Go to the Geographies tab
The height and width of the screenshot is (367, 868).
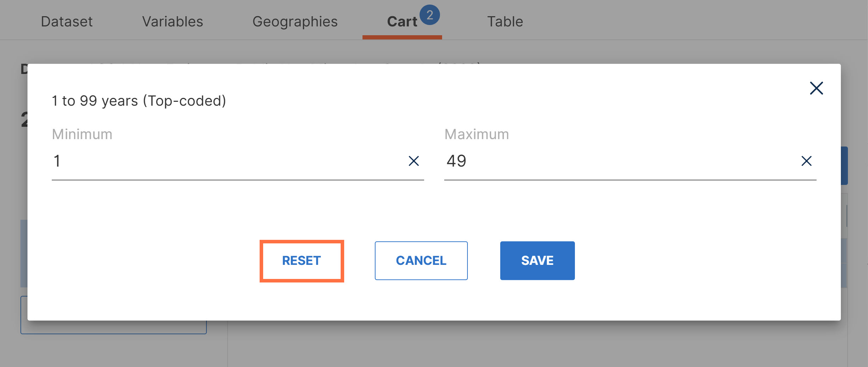(x=295, y=21)
